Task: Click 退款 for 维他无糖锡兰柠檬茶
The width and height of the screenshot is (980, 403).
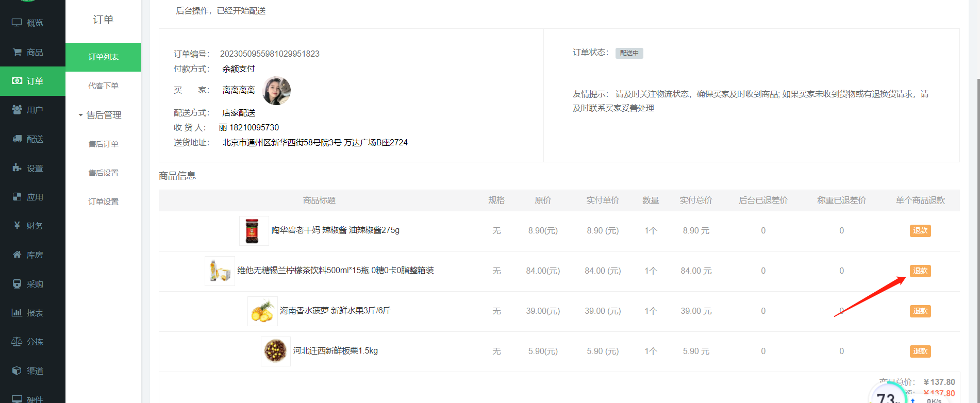Action: 920,271
